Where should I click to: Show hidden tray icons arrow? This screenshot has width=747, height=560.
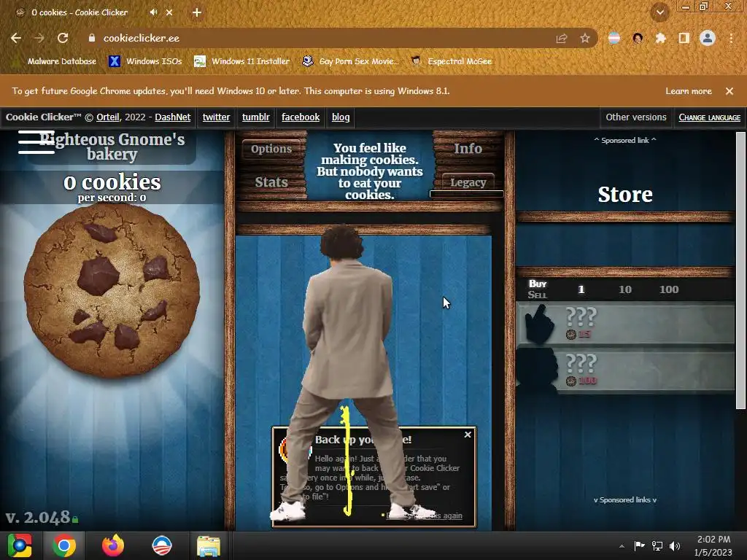622,545
